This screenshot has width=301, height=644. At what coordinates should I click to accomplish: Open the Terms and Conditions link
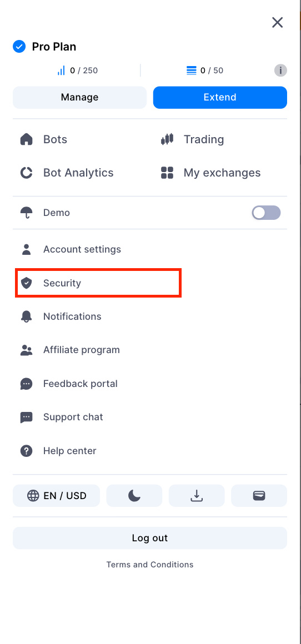(150, 565)
